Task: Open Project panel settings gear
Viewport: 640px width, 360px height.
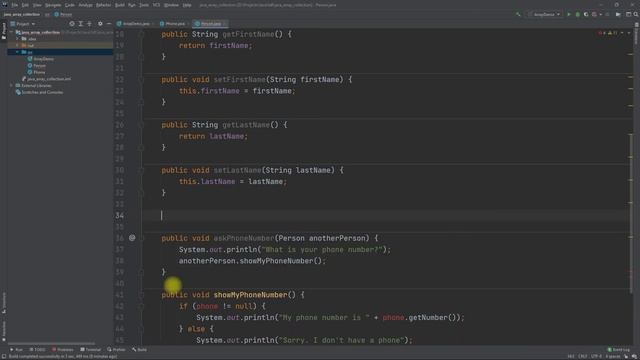Action: [x=100, y=24]
